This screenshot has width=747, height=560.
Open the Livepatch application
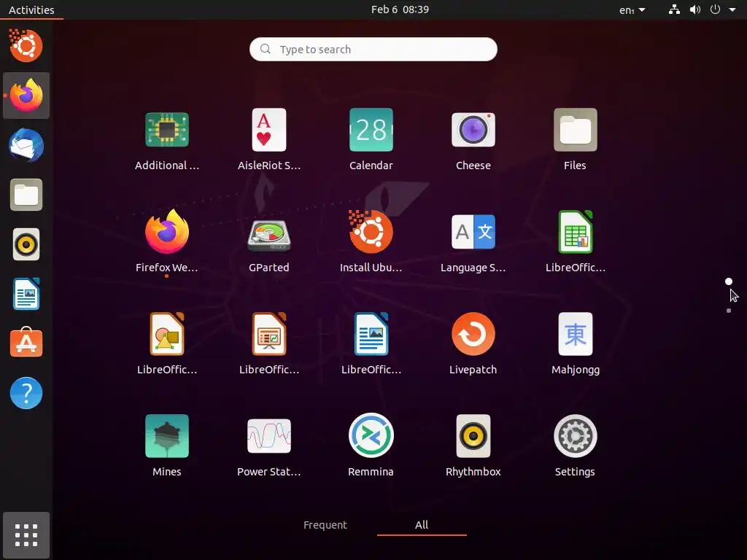point(473,334)
